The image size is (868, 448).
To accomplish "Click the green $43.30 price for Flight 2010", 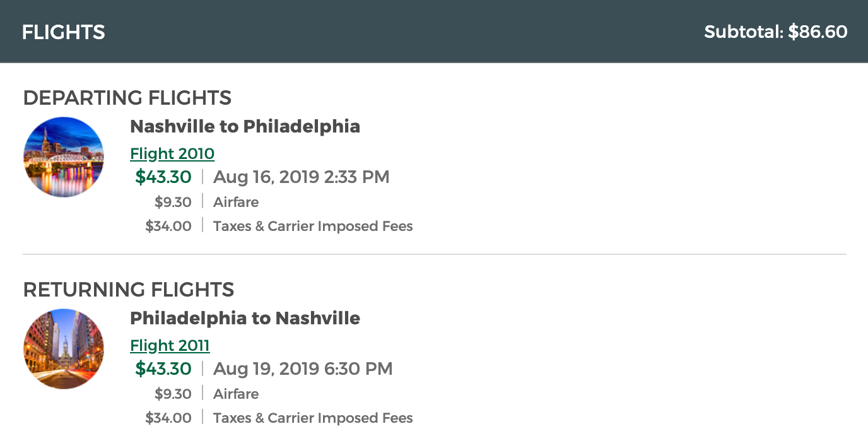I will tap(163, 177).
